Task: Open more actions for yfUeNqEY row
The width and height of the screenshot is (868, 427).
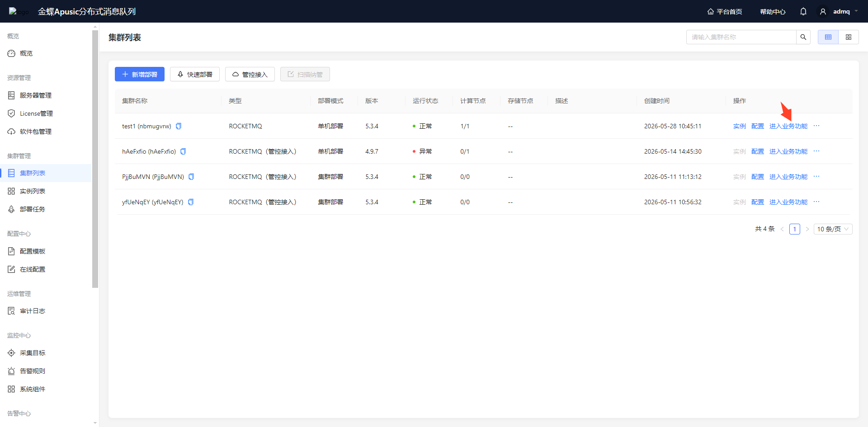Action: [816, 202]
